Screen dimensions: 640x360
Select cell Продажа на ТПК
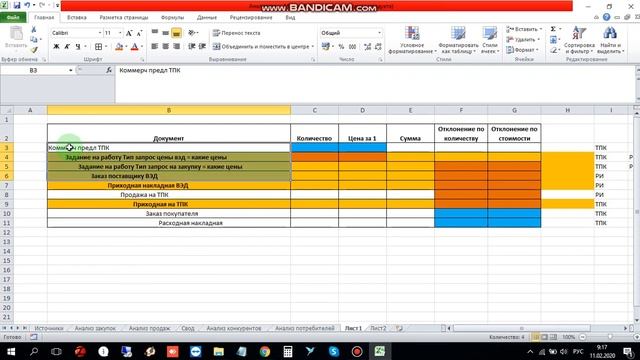click(x=169, y=195)
